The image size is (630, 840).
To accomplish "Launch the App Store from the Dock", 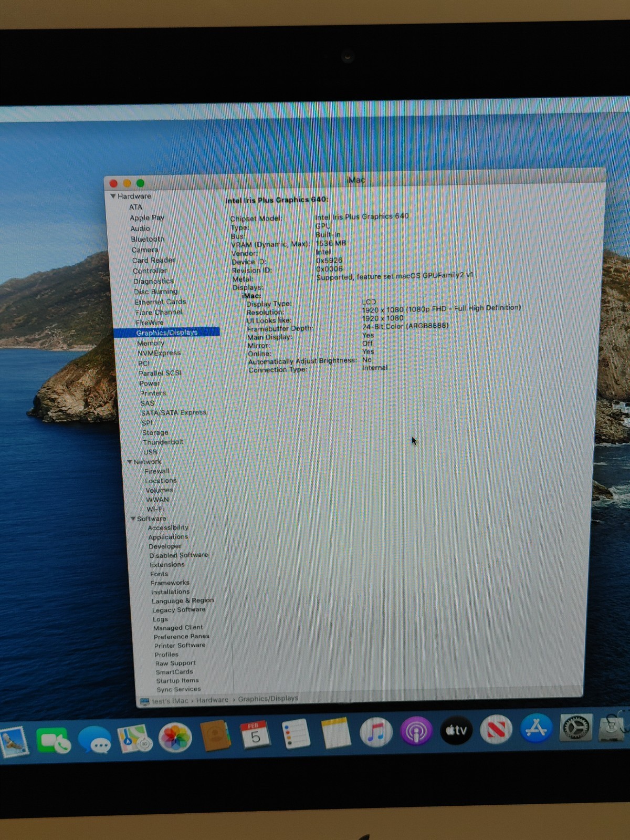I will point(536,728).
